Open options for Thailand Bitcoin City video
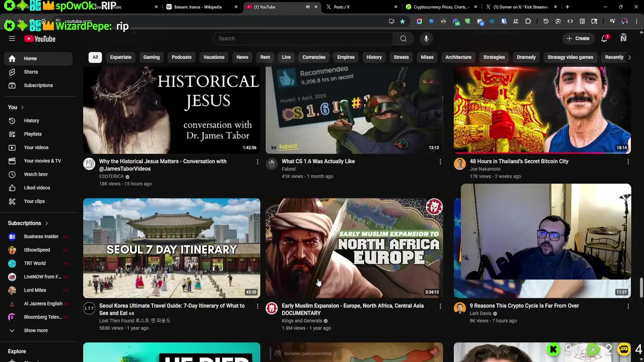The height and width of the screenshot is (362, 644). pyautogui.click(x=628, y=162)
